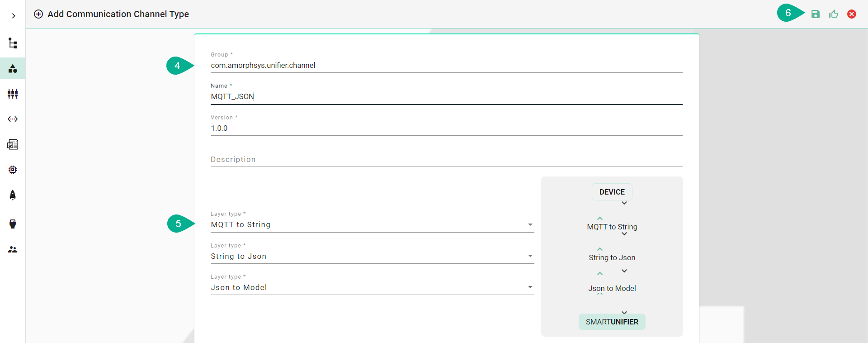Cancel with the red X button

pos(852,14)
